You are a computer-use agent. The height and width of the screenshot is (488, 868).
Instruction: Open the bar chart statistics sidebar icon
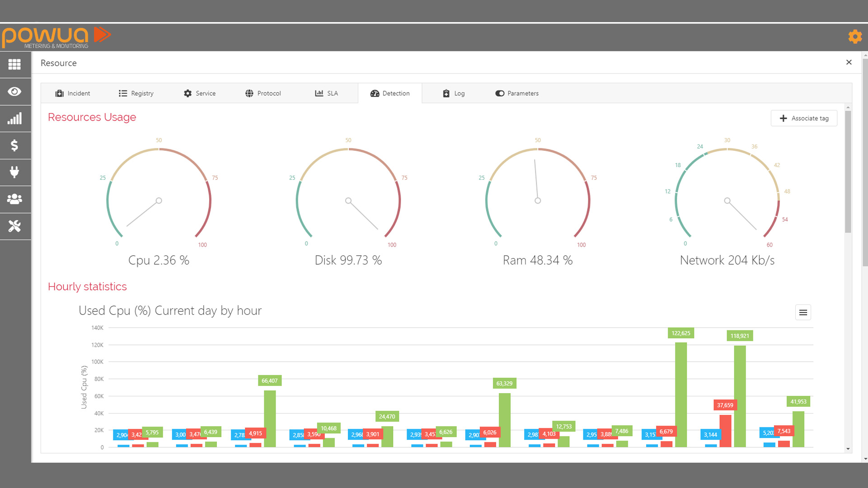[x=14, y=119]
